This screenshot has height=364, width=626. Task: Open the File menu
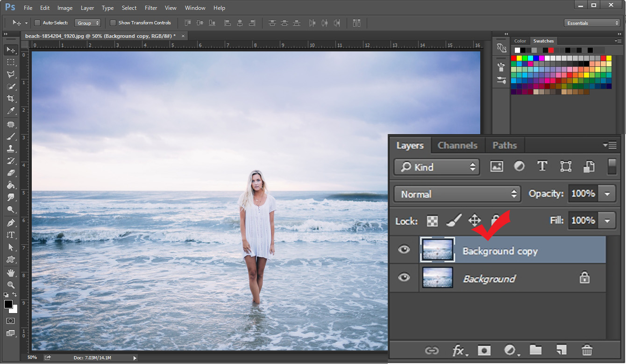28,8
